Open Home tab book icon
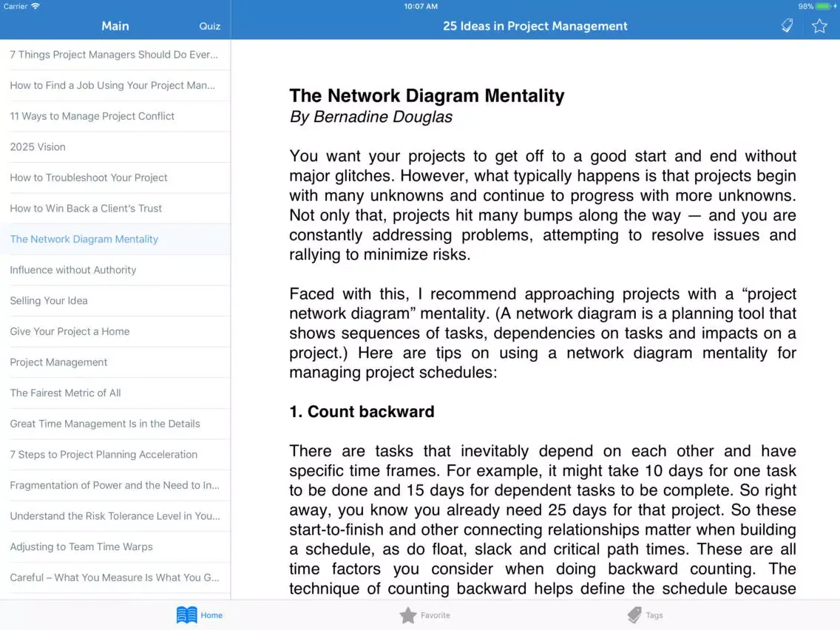The width and height of the screenshot is (840, 630). pyautogui.click(x=186, y=615)
